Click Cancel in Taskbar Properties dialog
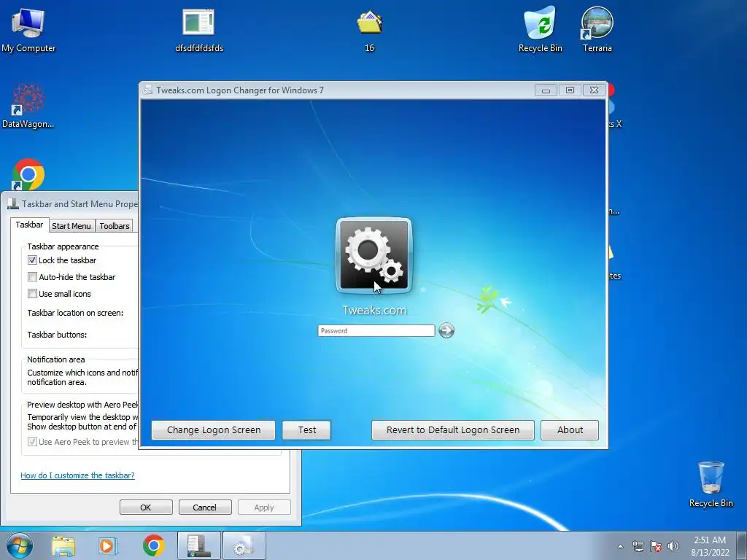Image resolution: width=747 pixels, height=560 pixels. 205,507
